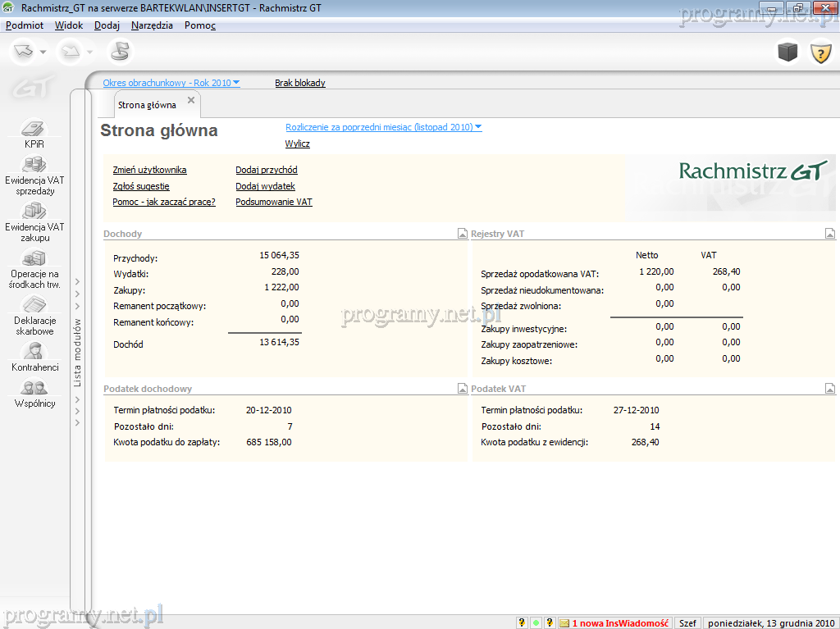Open the Kontrahenci module
Image resolution: width=840 pixels, height=629 pixels.
tap(34, 358)
